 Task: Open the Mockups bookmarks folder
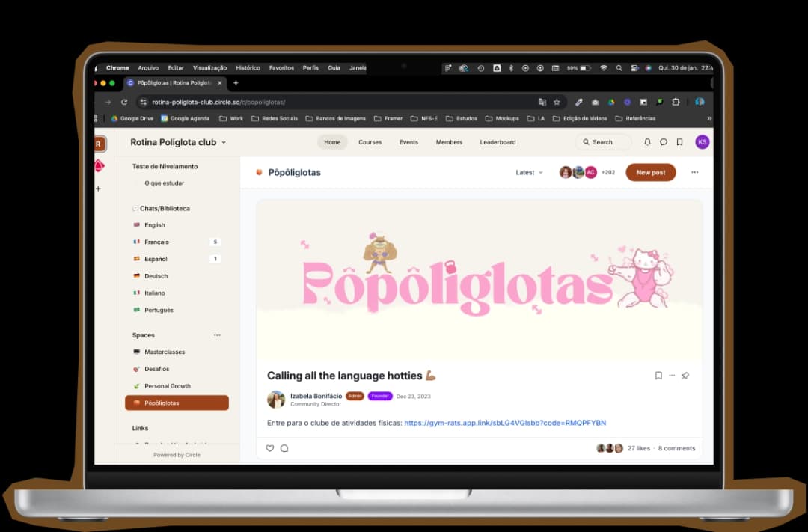(x=503, y=118)
